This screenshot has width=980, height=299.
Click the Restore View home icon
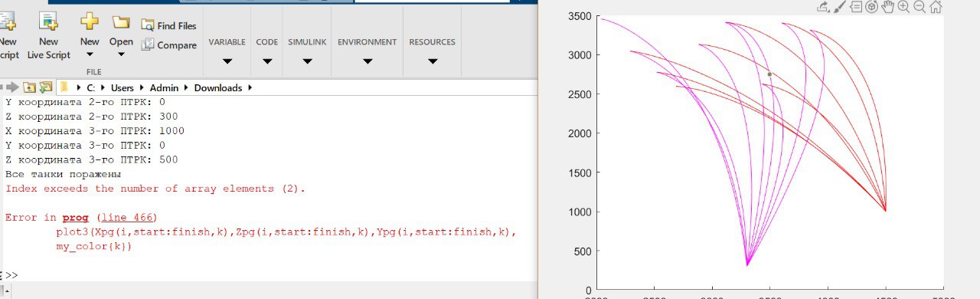click(936, 7)
